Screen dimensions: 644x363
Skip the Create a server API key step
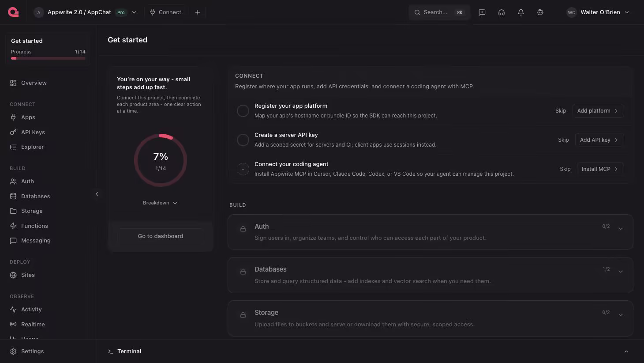tap(563, 140)
